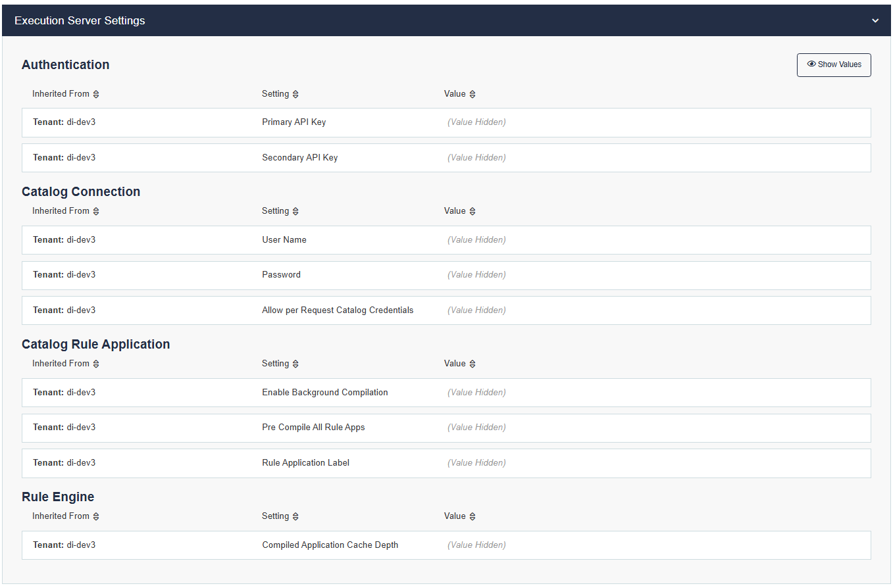Sort Catalog Rule Application by Value icon

pyautogui.click(x=472, y=364)
